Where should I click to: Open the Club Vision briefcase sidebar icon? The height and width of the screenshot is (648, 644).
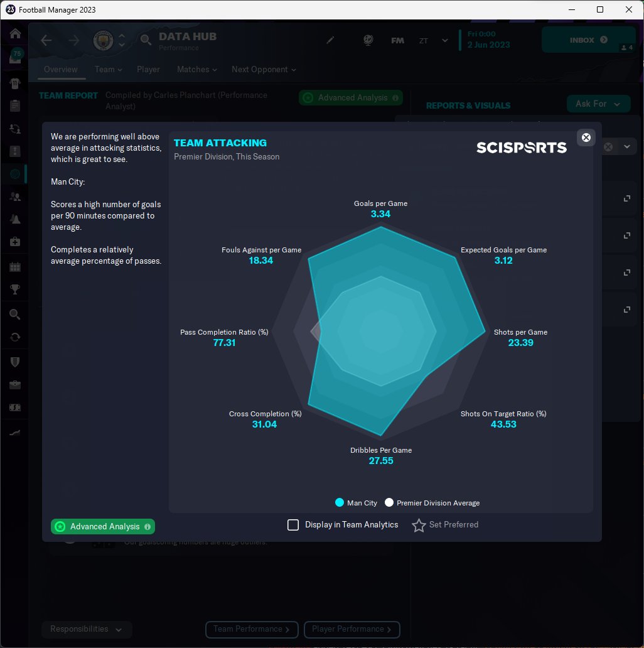point(15,385)
